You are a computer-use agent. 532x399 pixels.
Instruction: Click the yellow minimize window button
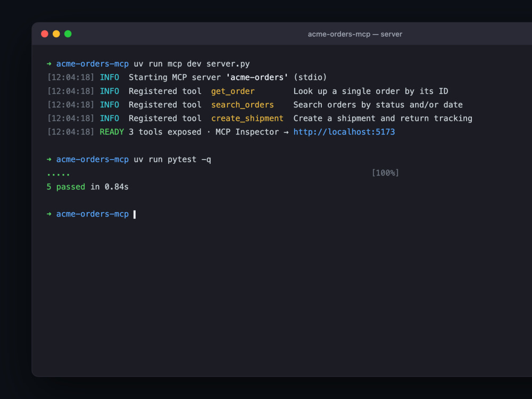pyautogui.click(x=56, y=34)
